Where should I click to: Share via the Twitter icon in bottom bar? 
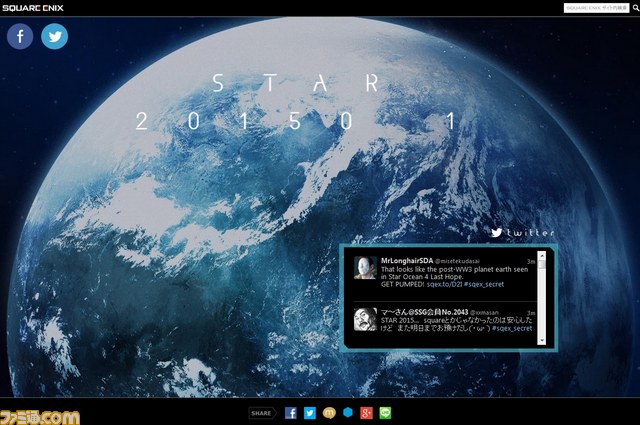tap(310, 413)
